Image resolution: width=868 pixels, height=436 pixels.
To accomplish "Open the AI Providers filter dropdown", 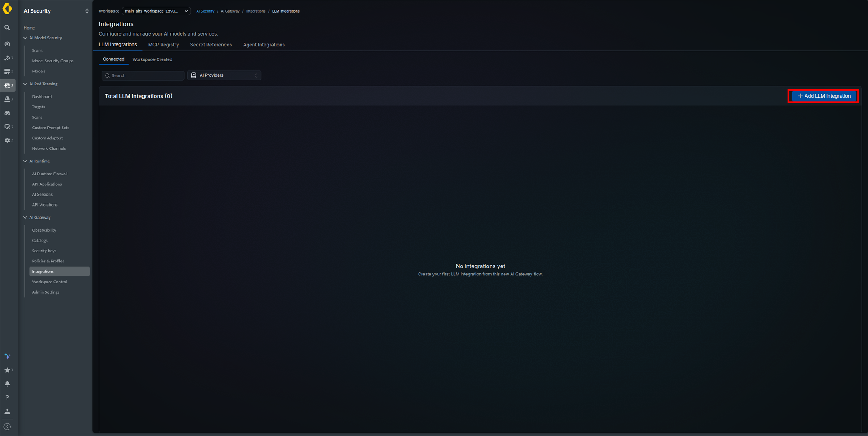I will 224,75.
